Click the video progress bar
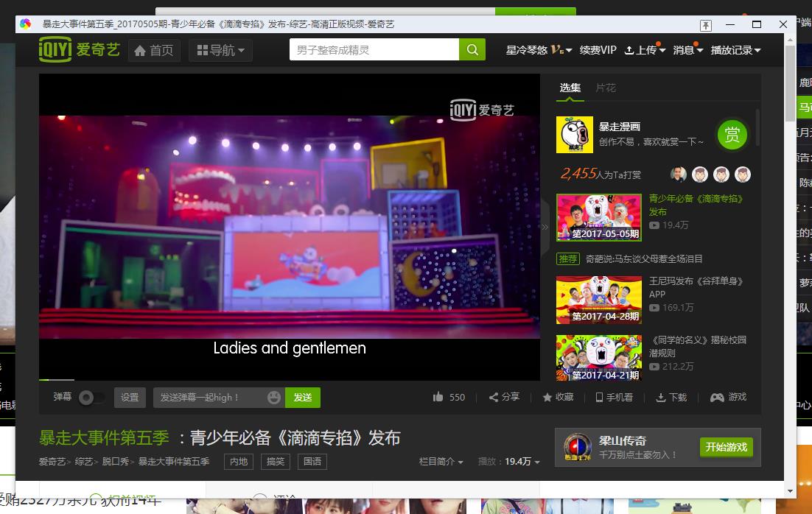 click(290, 379)
